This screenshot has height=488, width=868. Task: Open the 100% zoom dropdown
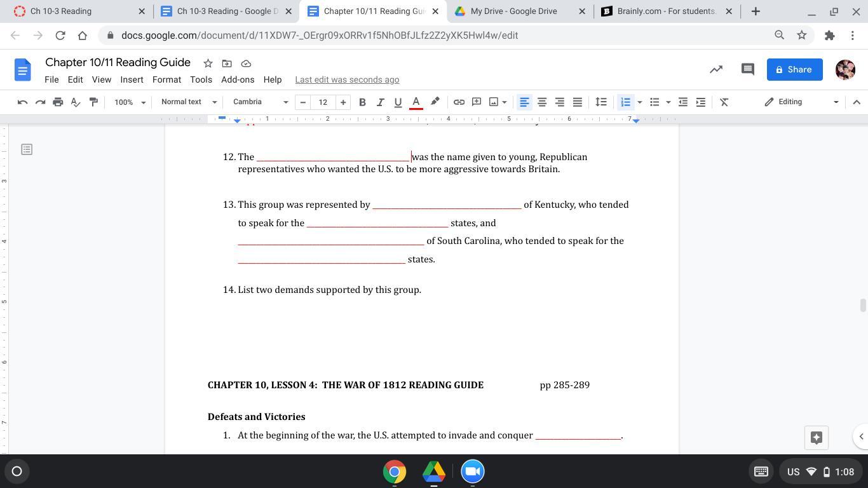coord(130,102)
